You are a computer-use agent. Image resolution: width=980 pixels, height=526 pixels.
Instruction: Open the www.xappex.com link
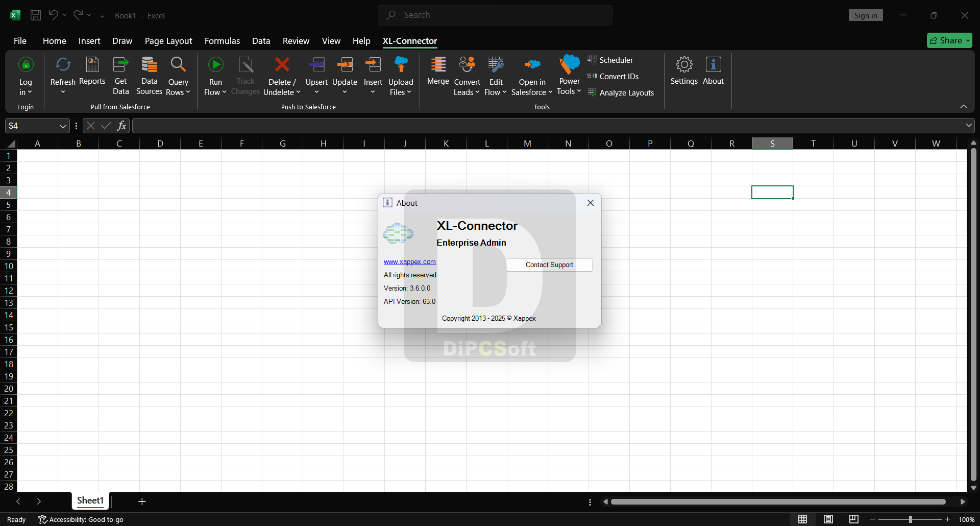click(x=410, y=262)
